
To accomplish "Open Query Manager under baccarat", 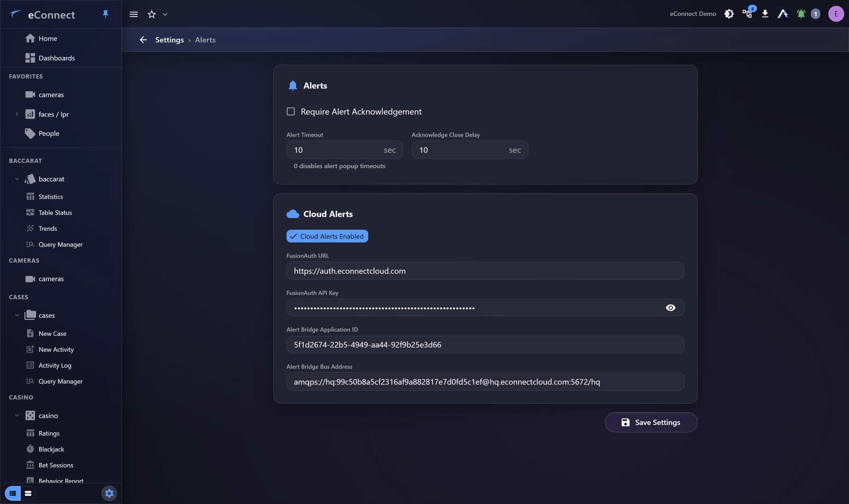I will coord(61,245).
